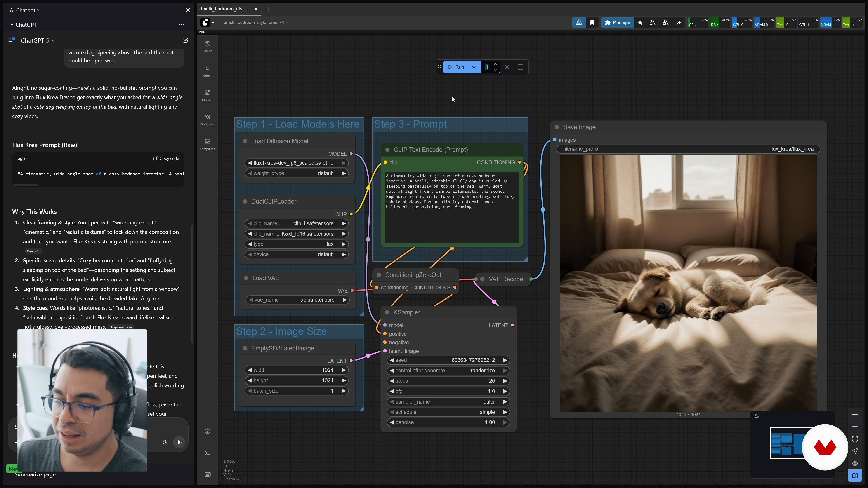Open keyboard shortcuts icon at sidebar bottom

208,474
